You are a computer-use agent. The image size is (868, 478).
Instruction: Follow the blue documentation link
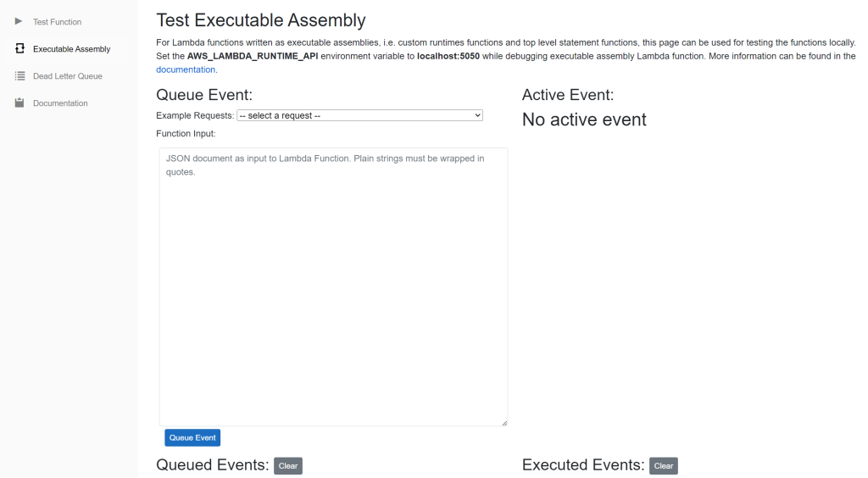point(186,69)
